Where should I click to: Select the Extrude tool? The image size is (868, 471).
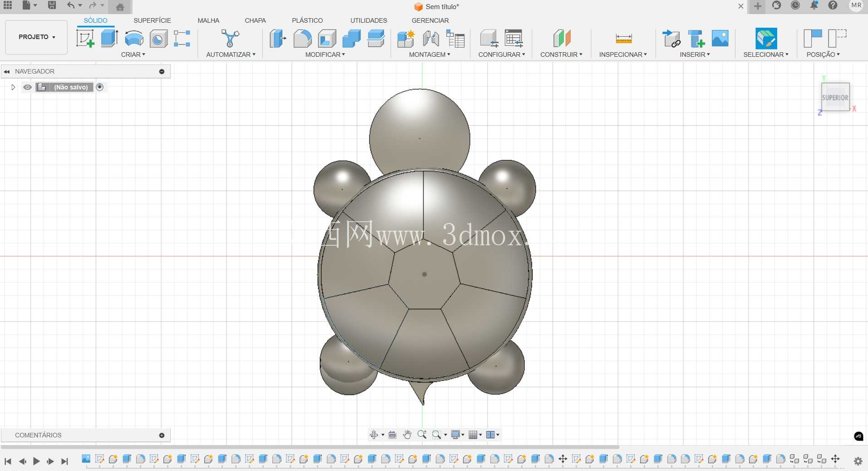tap(109, 38)
